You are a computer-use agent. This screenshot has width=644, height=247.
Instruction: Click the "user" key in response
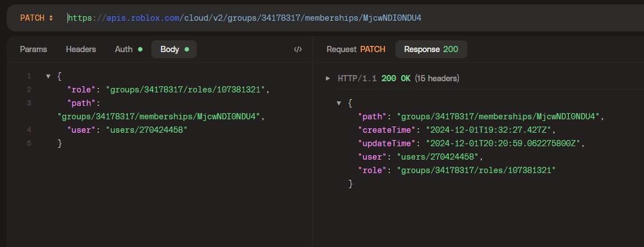pos(374,157)
